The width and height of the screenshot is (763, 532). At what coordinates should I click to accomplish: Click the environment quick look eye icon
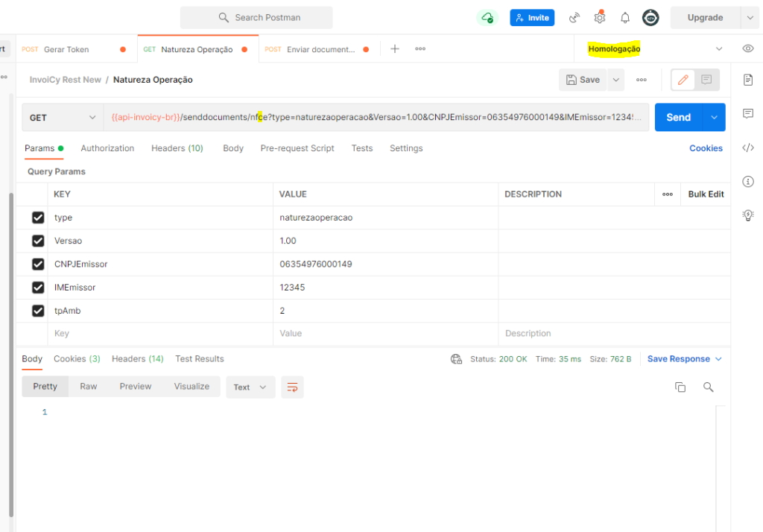[x=747, y=49]
